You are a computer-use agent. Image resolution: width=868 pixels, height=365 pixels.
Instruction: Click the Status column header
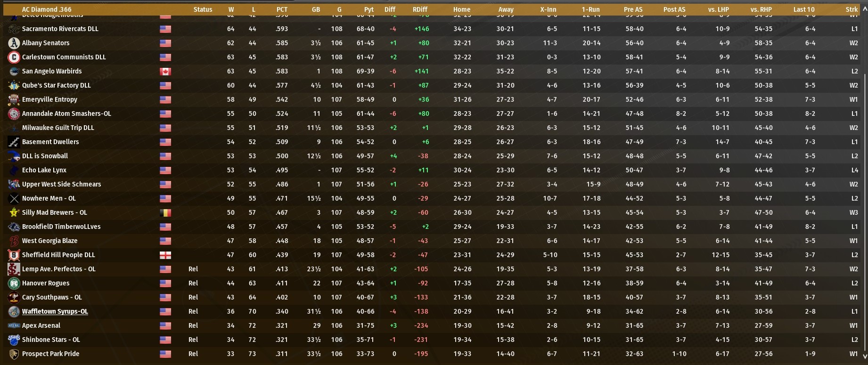(x=203, y=9)
